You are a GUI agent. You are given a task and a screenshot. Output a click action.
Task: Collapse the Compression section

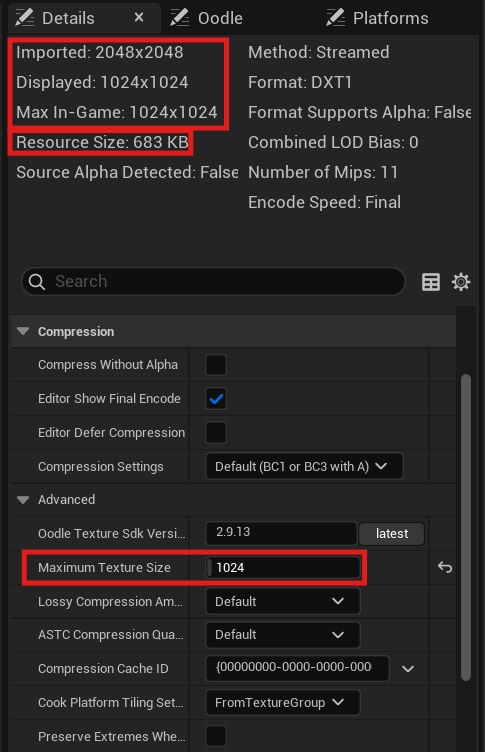(23, 331)
